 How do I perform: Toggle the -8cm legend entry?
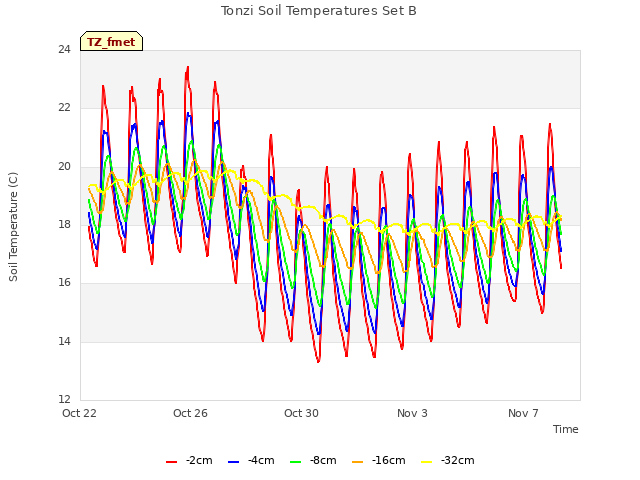click(x=313, y=461)
